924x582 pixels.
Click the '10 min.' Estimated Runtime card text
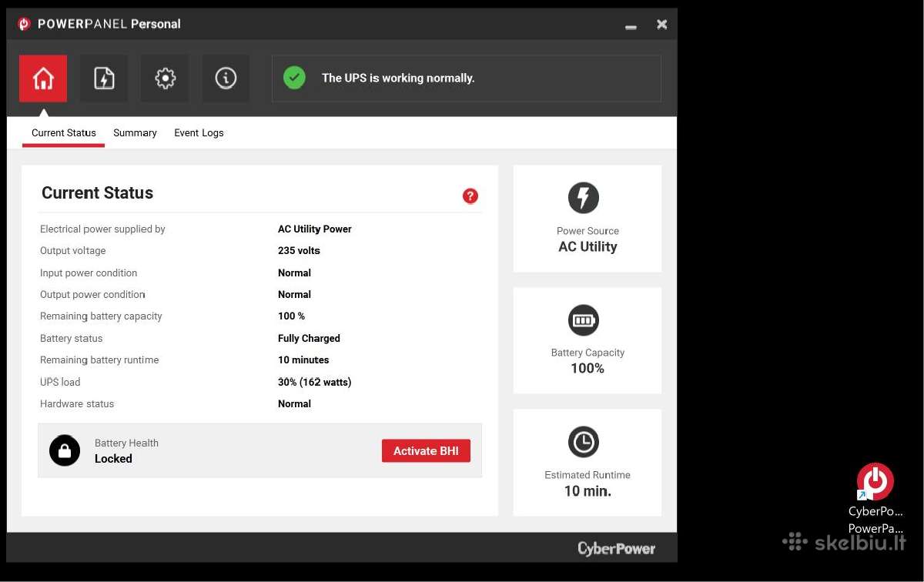click(588, 491)
